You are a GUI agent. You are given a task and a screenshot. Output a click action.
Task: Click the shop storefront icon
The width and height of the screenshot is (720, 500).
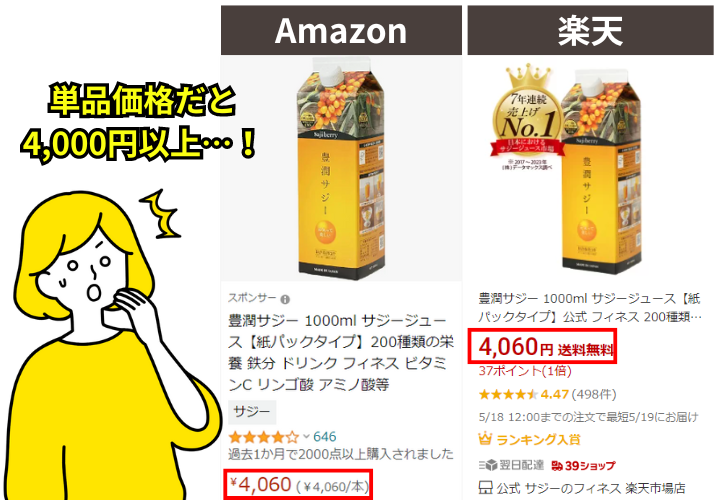tap(485, 487)
